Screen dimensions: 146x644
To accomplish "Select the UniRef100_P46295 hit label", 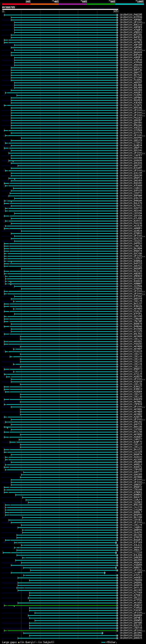I will 131,15.
